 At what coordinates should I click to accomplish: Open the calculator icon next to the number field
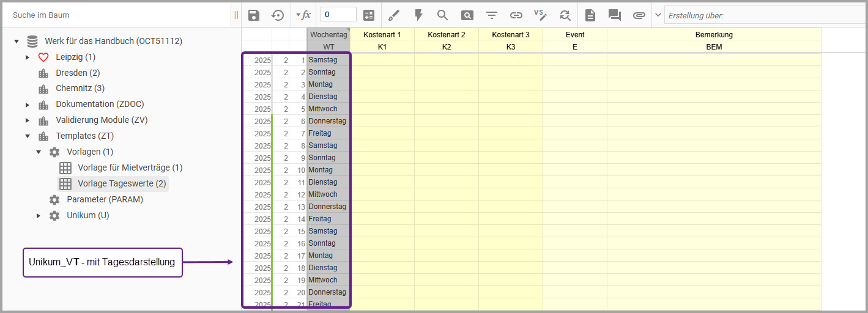point(369,15)
